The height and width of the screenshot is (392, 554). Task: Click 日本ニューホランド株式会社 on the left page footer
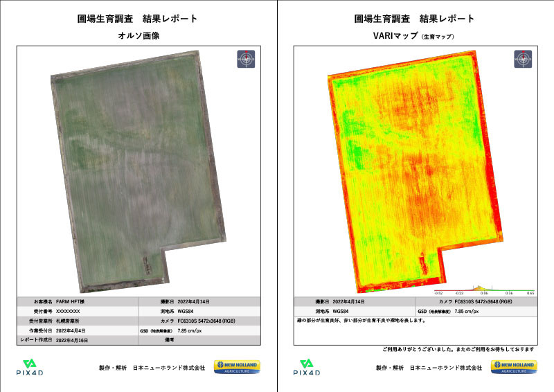click(169, 368)
